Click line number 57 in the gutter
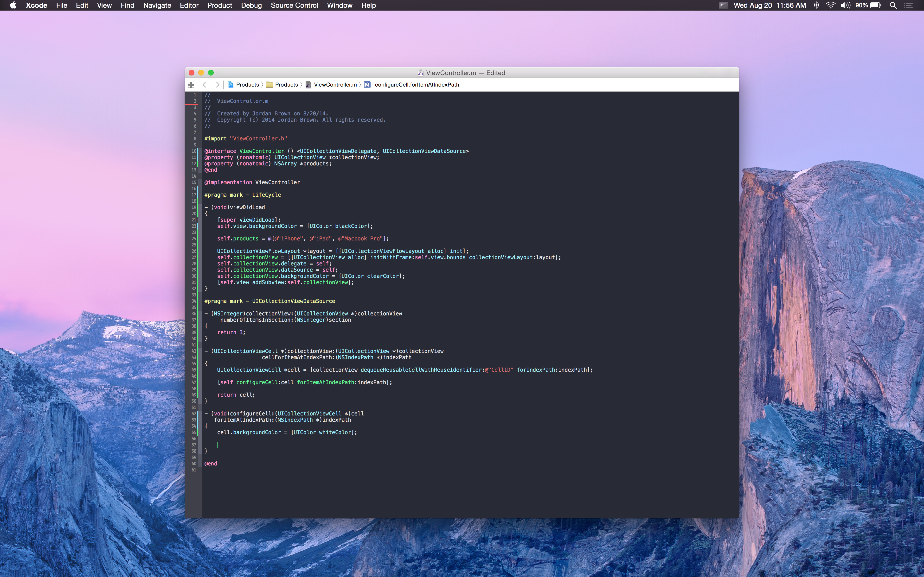This screenshot has height=577, width=924. point(194,445)
